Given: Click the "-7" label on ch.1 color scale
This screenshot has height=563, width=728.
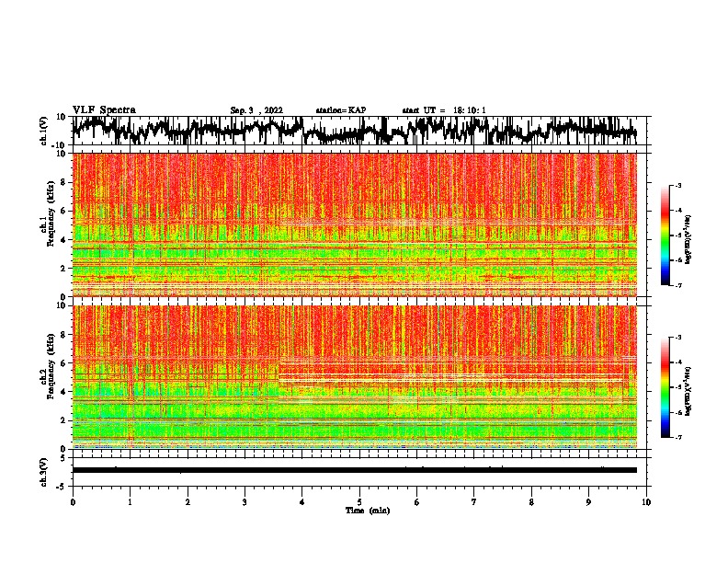Looking at the screenshot, I should click(677, 285).
